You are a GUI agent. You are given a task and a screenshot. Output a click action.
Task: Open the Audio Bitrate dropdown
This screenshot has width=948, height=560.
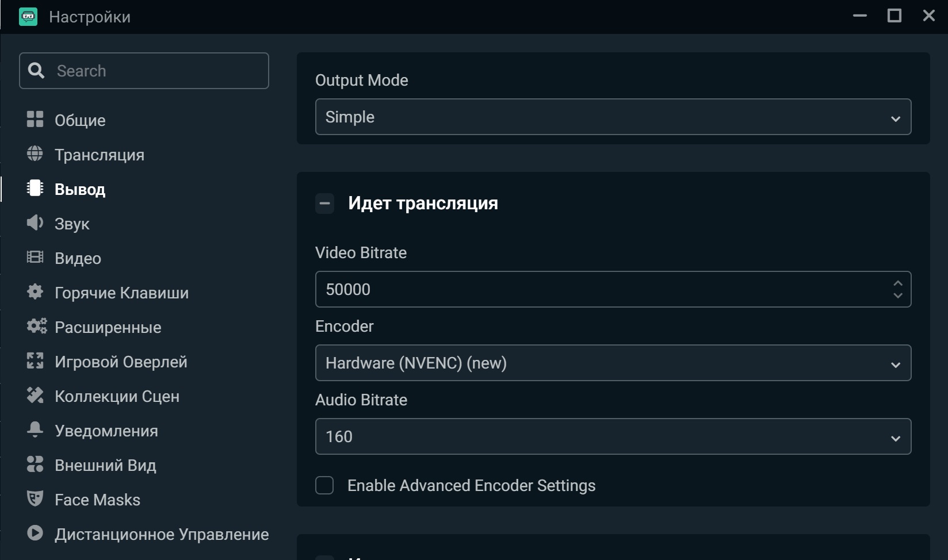[x=613, y=436]
